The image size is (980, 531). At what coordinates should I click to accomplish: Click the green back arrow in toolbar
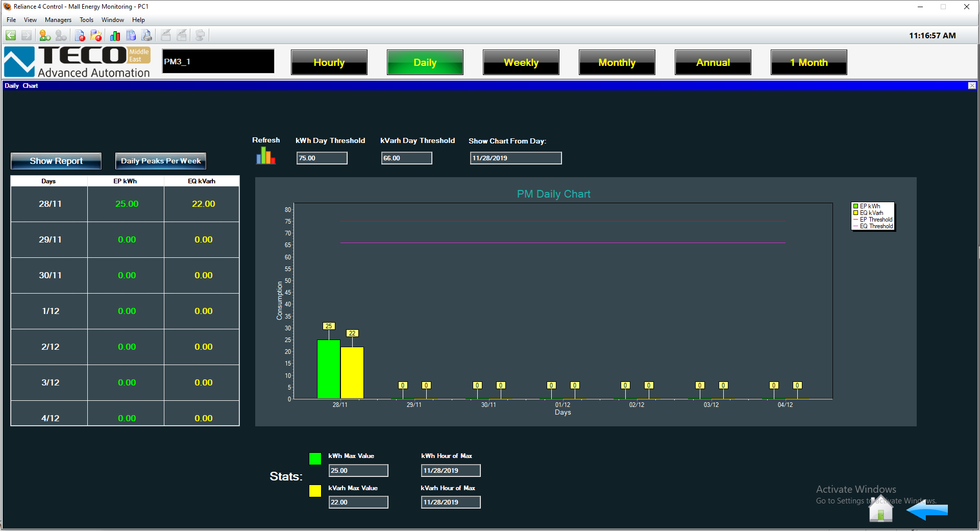click(x=11, y=35)
